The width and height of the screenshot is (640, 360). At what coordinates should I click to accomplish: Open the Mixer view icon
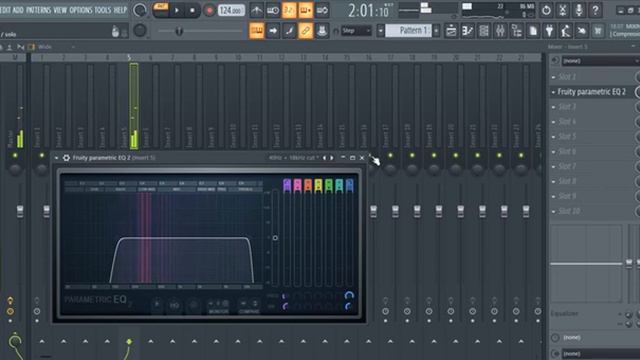click(500, 31)
